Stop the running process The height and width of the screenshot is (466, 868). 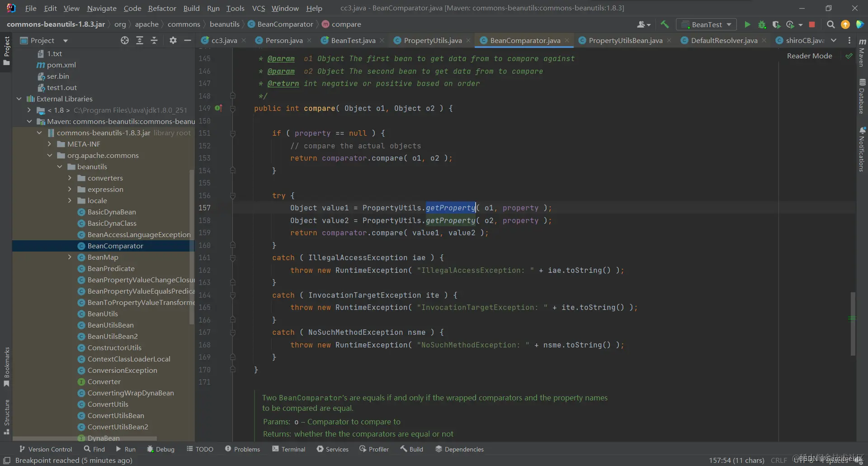(x=812, y=24)
